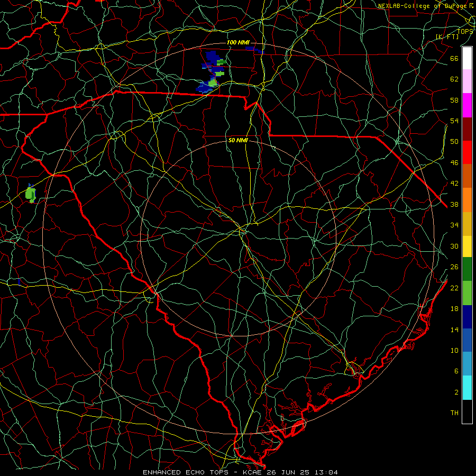Click the dark red legend swatch

click(467, 129)
